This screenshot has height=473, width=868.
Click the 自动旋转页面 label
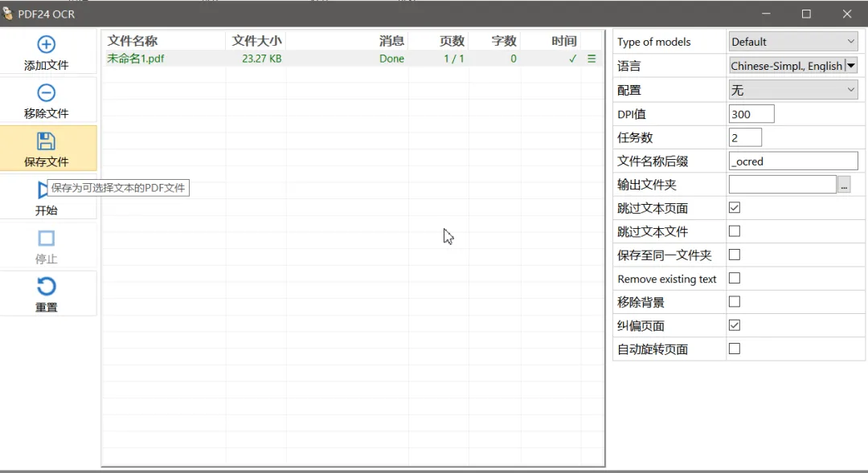[653, 349]
